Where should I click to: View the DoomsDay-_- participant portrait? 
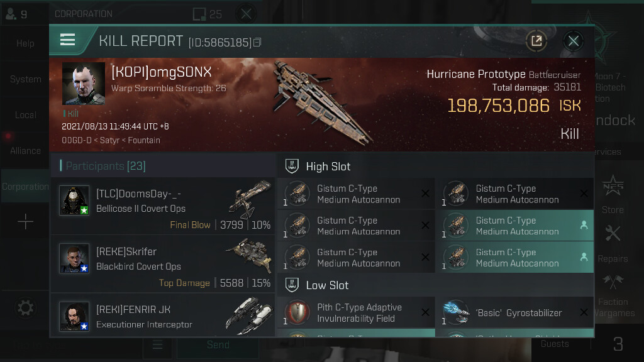coord(74,200)
